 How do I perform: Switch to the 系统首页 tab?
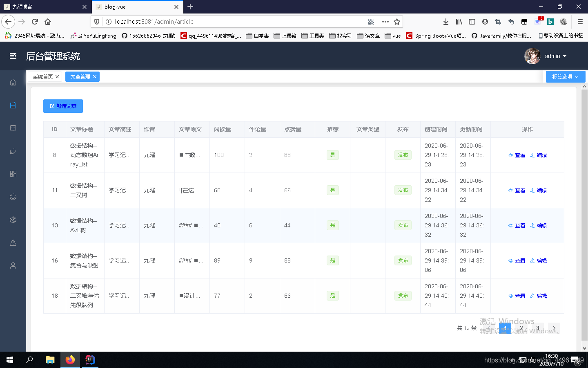[x=43, y=76]
